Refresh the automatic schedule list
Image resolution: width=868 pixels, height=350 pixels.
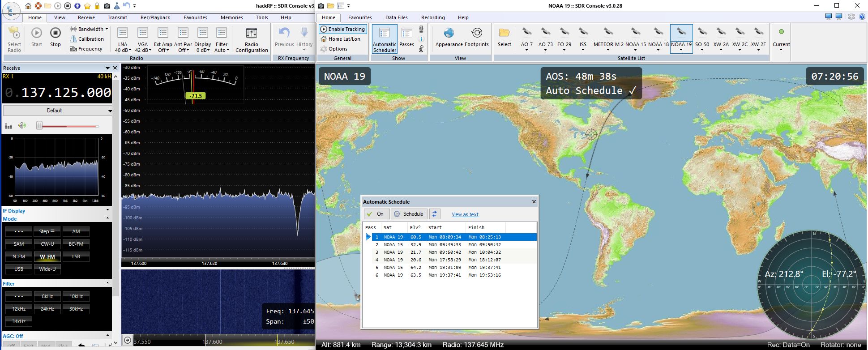(434, 214)
